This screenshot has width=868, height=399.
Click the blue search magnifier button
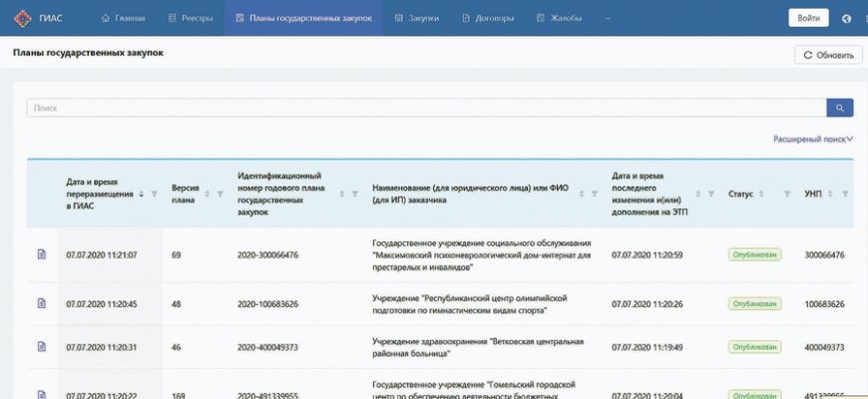(840, 108)
